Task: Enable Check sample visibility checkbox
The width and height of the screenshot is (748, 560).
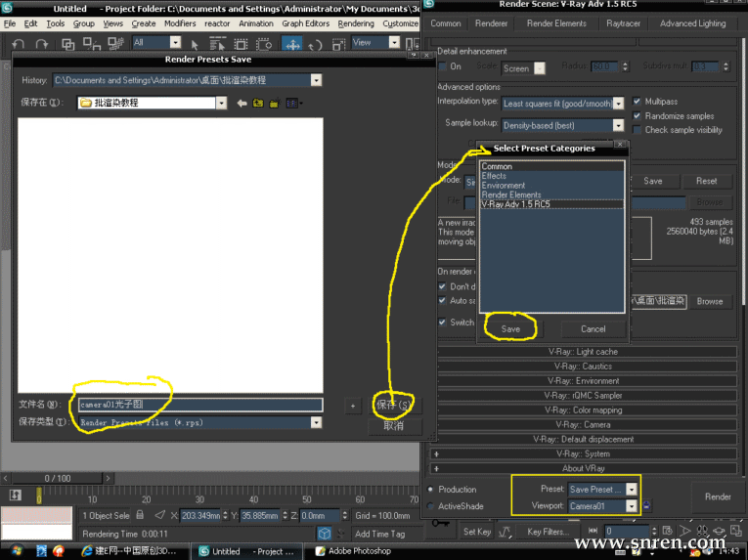Action: tap(637, 130)
